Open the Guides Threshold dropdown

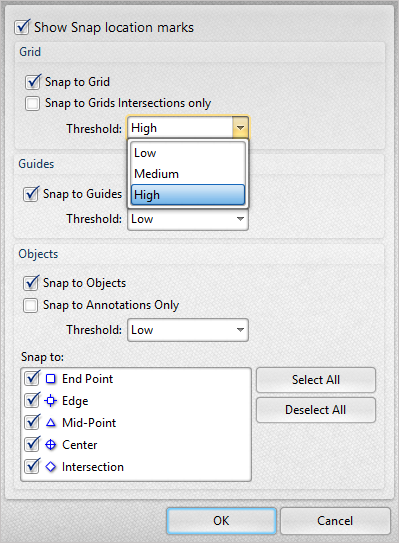188,219
